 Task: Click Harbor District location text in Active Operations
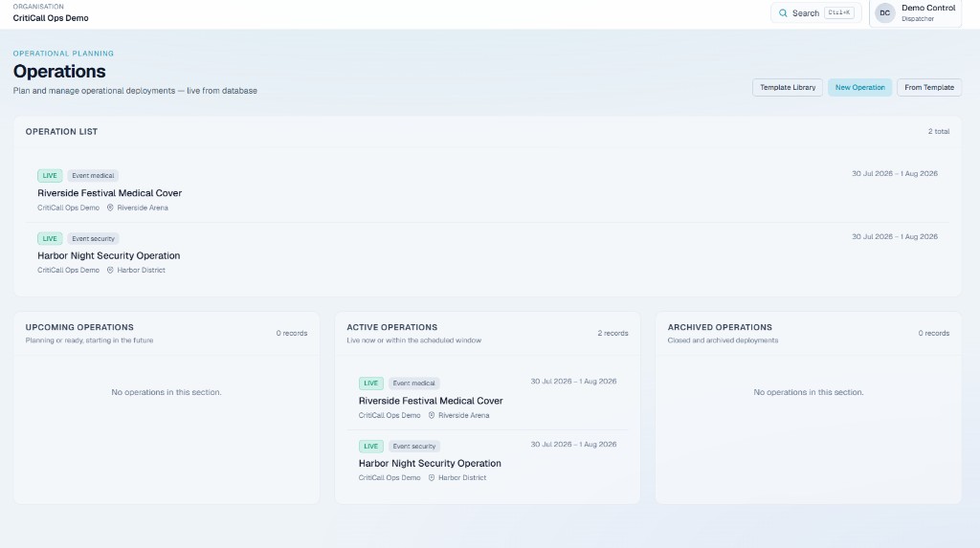click(462, 477)
